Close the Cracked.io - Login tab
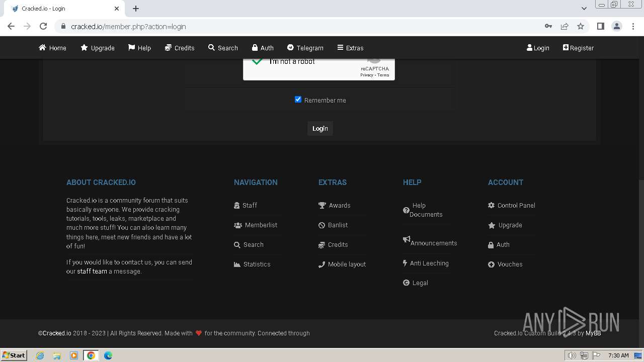Image resolution: width=644 pixels, height=362 pixels. click(x=117, y=9)
